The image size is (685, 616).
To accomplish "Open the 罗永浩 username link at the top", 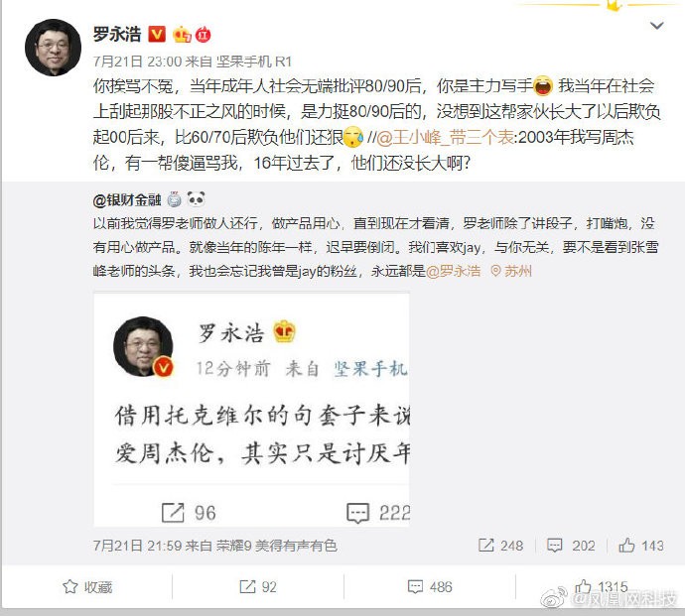I will pos(117,34).
